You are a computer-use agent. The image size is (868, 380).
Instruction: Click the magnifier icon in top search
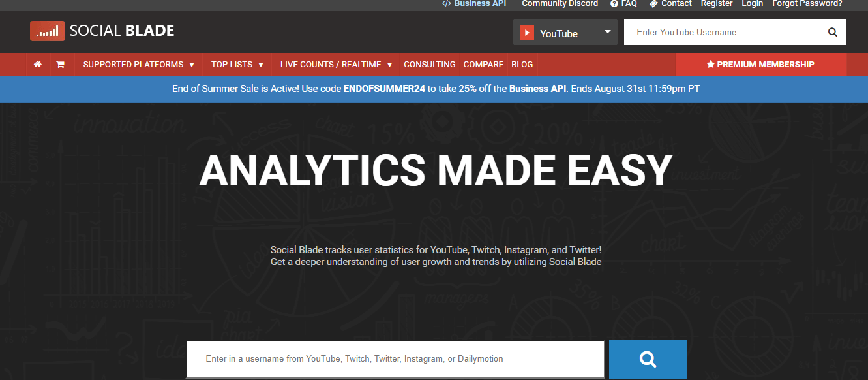coord(832,32)
